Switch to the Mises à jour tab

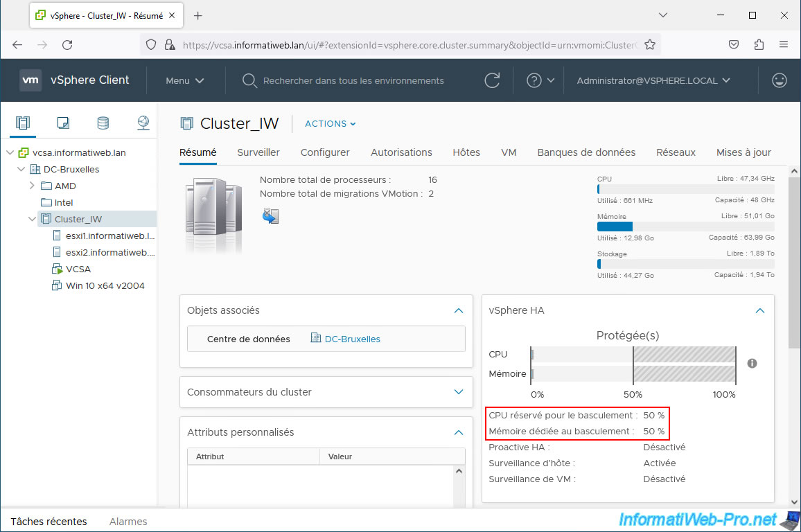(743, 152)
